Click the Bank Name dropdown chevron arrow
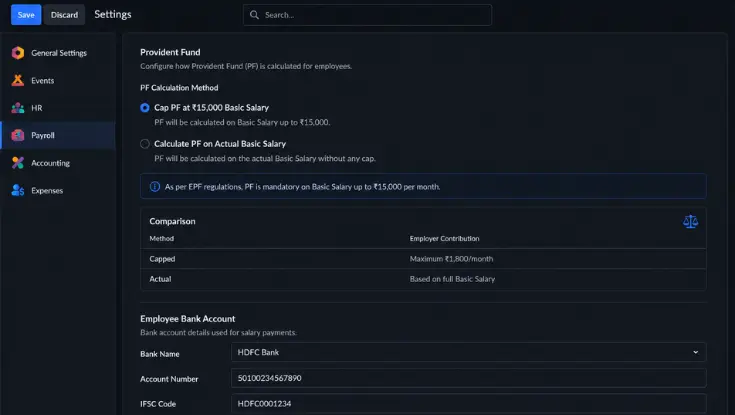Viewport: 735px width, 415px height. 696,352
